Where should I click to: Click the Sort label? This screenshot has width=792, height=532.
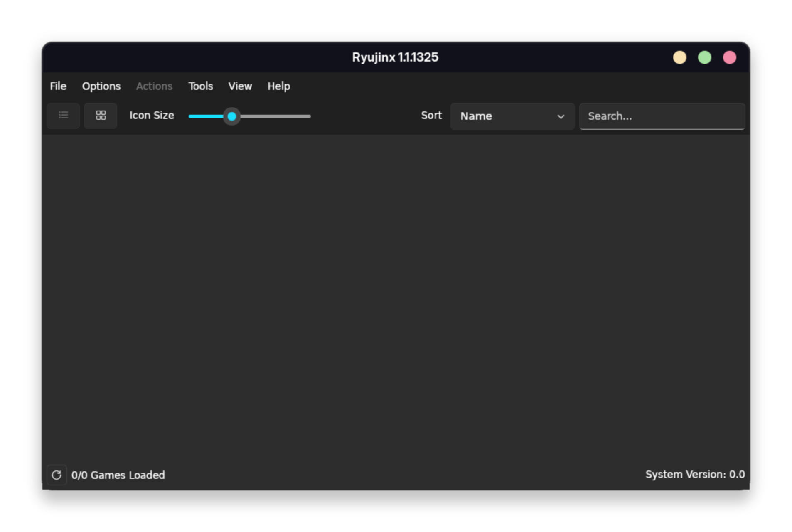pyautogui.click(x=431, y=115)
